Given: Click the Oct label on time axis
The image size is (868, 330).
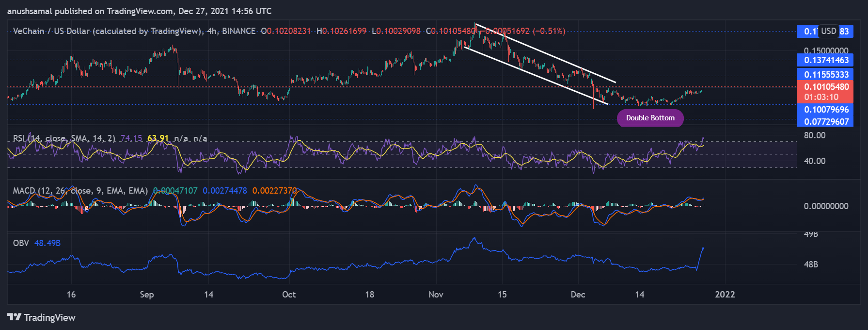Looking at the screenshot, I should [289, 295].
